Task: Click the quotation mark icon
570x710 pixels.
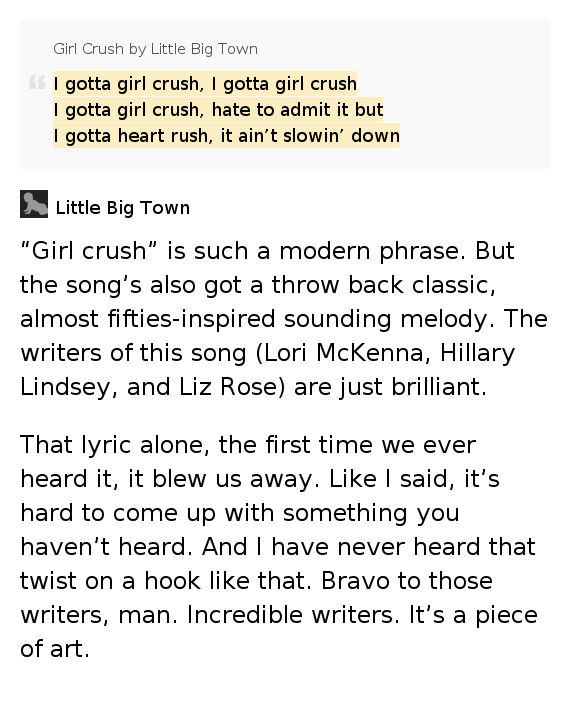Action: click(37, 82)
